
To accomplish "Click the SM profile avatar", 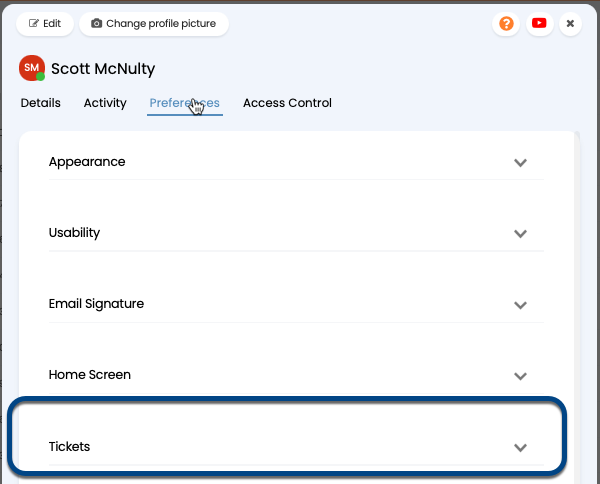I will point(32,68).
